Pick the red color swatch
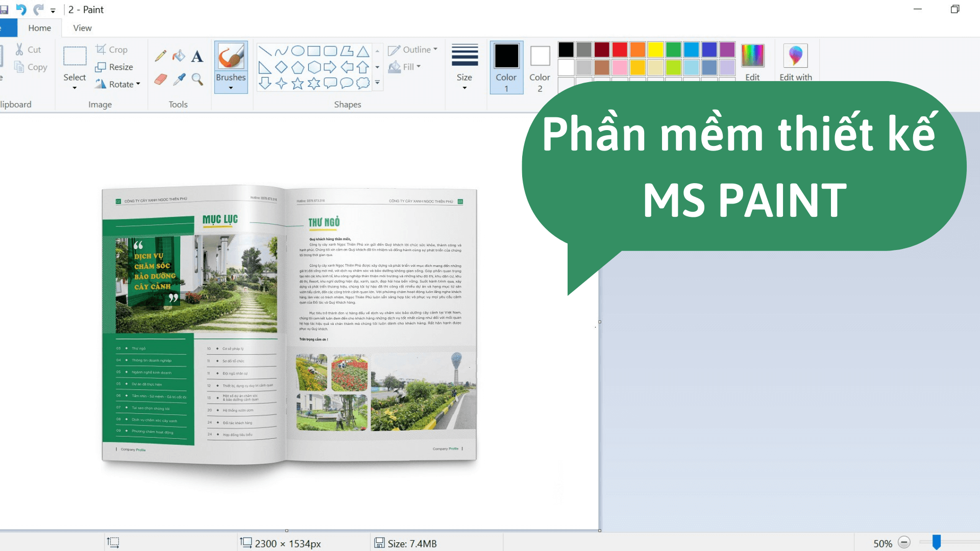 (620, 49)
